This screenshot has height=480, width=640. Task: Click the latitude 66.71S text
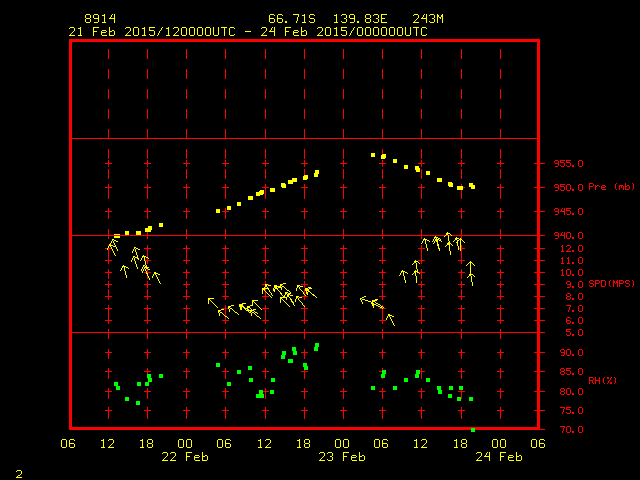(291, 19)
